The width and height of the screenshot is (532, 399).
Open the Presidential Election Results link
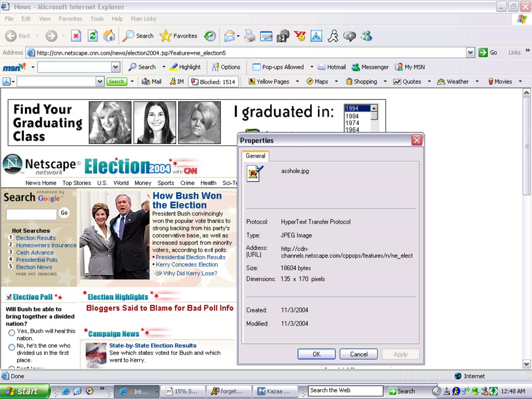pos(191,257)
